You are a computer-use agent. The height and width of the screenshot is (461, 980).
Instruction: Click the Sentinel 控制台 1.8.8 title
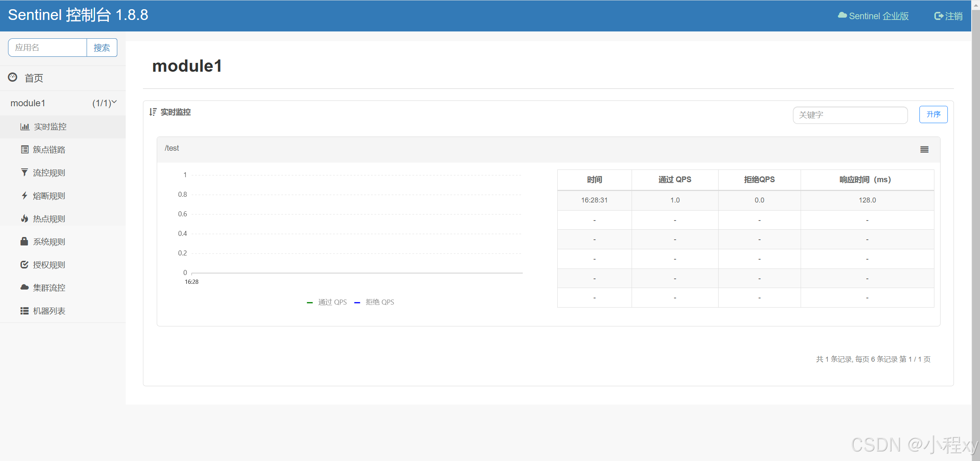pos(78,15)
